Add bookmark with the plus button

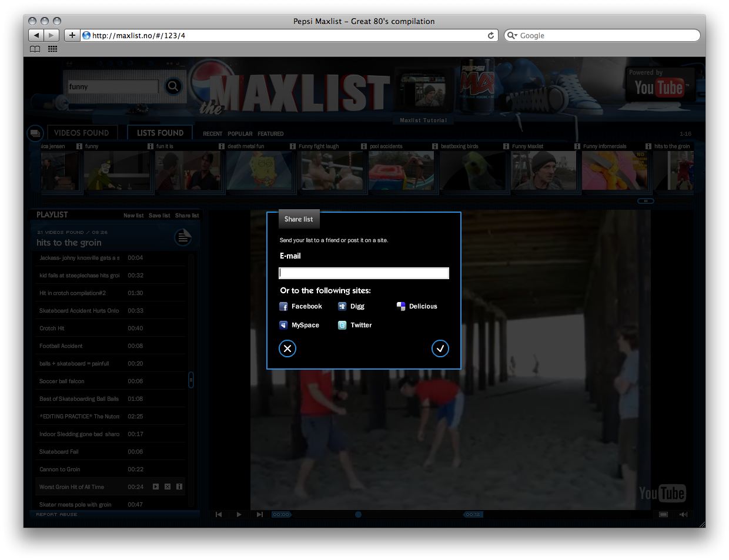[72, 35]
